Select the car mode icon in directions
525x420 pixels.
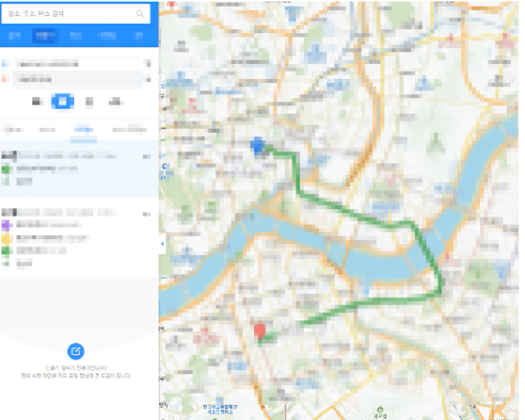[37, 101]
